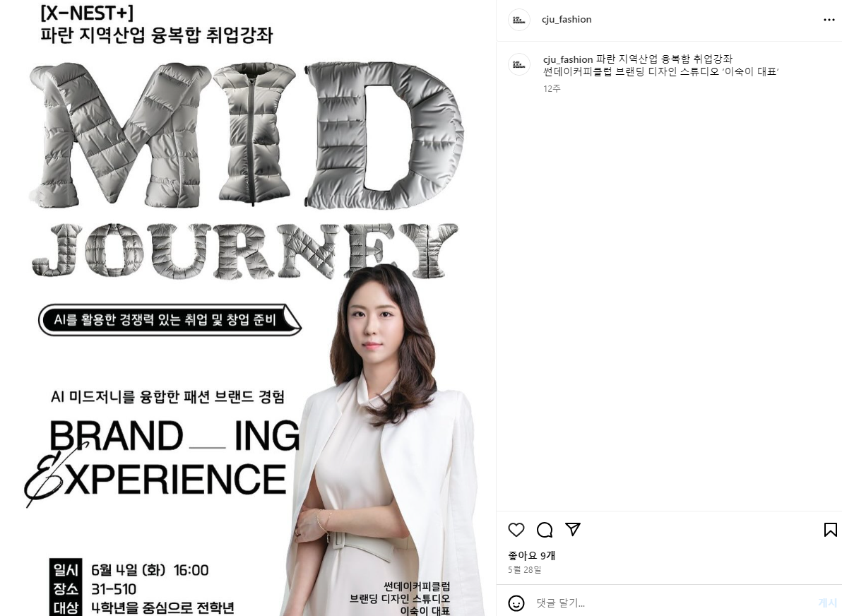842x616 pixels.
Task: Click the 12주 caption timestamp
Action: click(x=552, y=88)
